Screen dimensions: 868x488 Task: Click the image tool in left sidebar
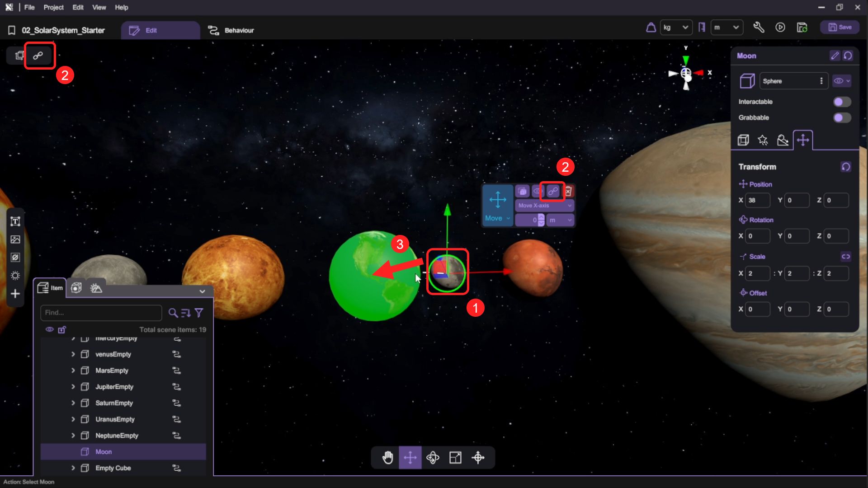[15, 239]
